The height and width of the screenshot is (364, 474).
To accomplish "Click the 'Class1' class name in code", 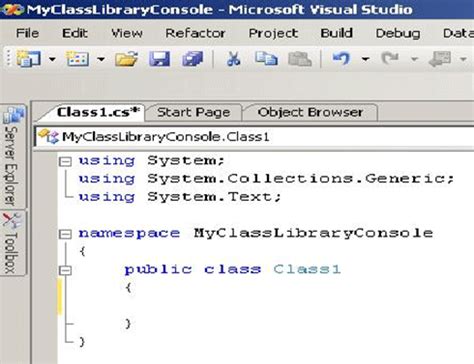I will tap(307, 269).
